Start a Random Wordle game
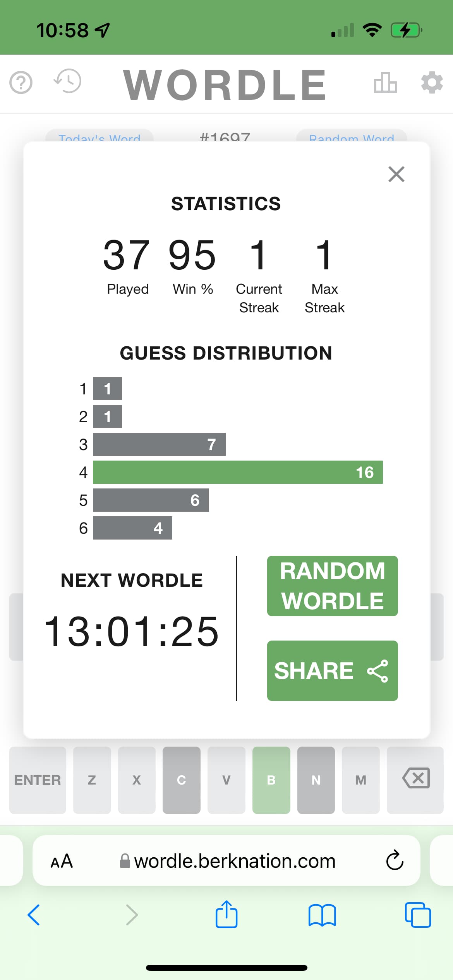Screen dimensions: 453x980 332,586
